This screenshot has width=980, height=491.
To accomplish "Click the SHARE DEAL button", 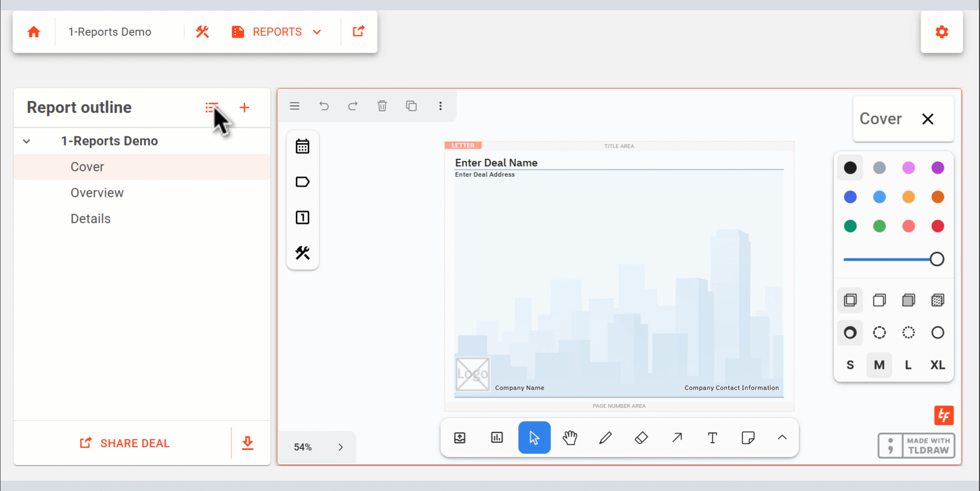I will [x=124, y=443].
